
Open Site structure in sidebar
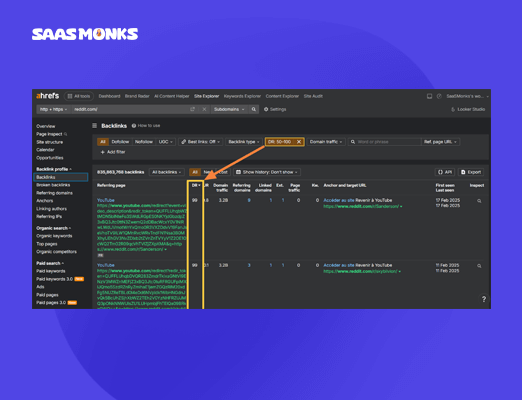point(49,142)
